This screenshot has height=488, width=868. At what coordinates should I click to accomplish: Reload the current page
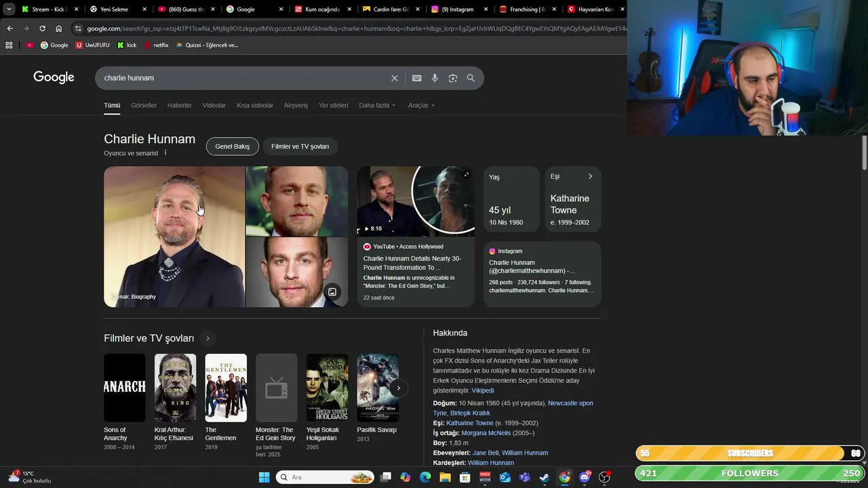42,28
